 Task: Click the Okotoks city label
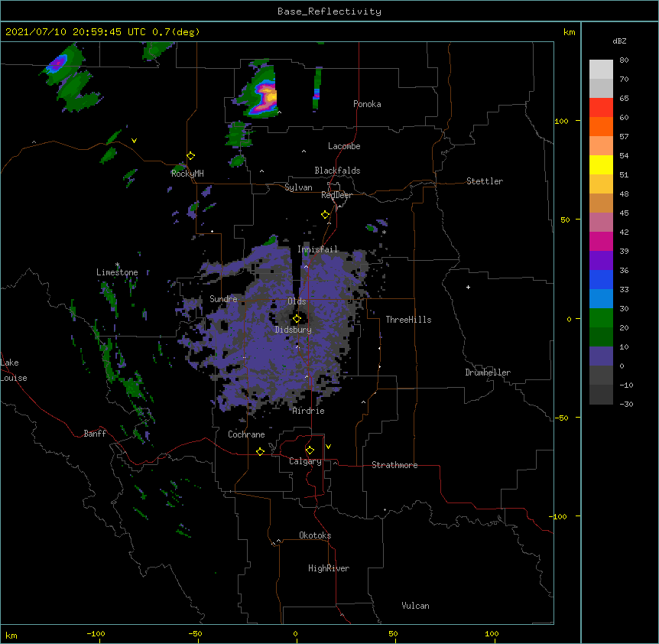click(x=315, y=535)
